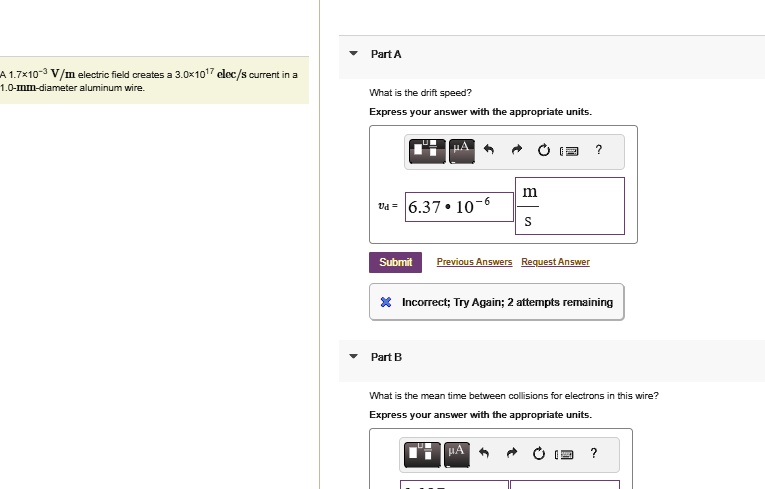Open units symbols (µA) button in Part B

pyautogui.click(x=457, y=454)
